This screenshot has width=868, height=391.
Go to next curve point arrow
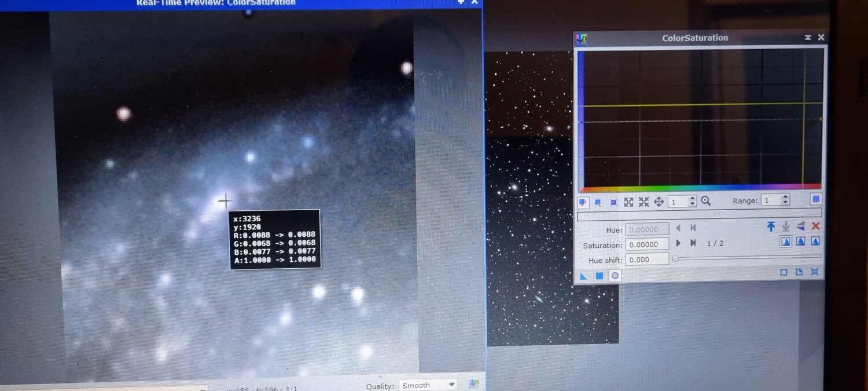678,243
